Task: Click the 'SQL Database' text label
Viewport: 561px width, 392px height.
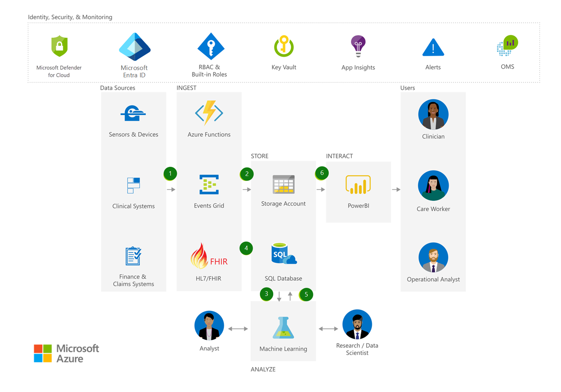Action: tap(283, 279)
